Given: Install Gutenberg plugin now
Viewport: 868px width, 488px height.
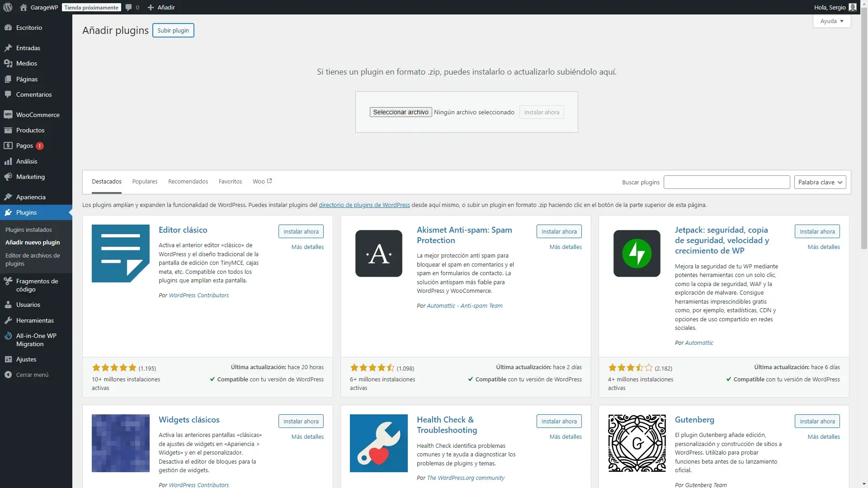Looking at the screenshot, I should tap(817, 421).
